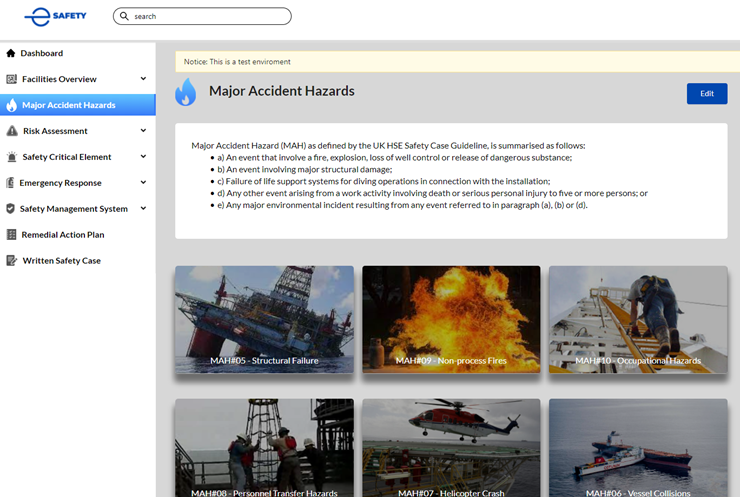Image resolution: width=740 pixels, height=497 pixels.
Task: Click the eSafety logo
Action: (x=56, y=17)
